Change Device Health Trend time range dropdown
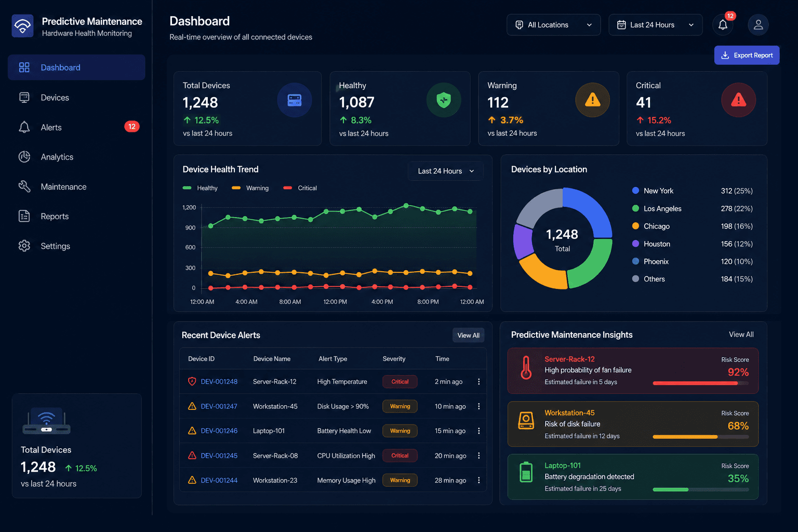Viewport: 798px width, 532px height. pyautogui.click(x=446, y=171)
